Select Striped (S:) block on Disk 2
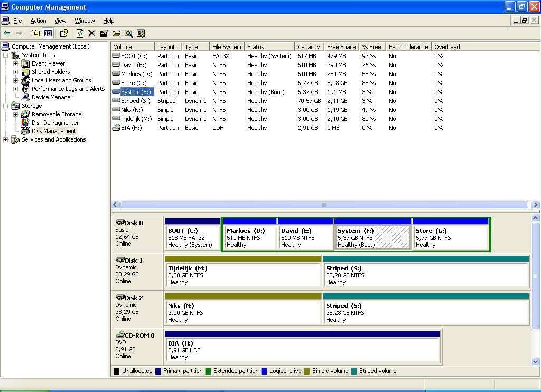541x392 pixels. 426,309
